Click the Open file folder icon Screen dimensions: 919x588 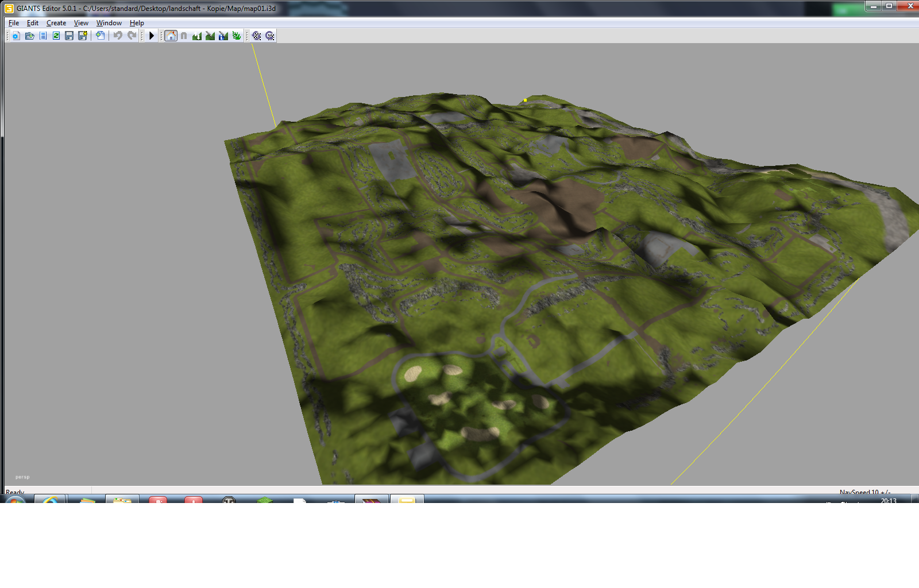tap(30, 36)
